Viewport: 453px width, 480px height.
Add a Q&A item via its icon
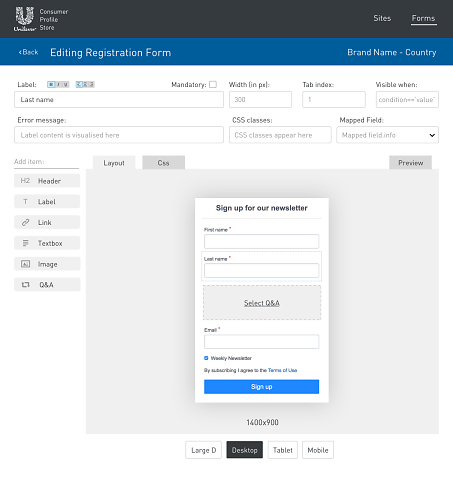coord(25,285)
